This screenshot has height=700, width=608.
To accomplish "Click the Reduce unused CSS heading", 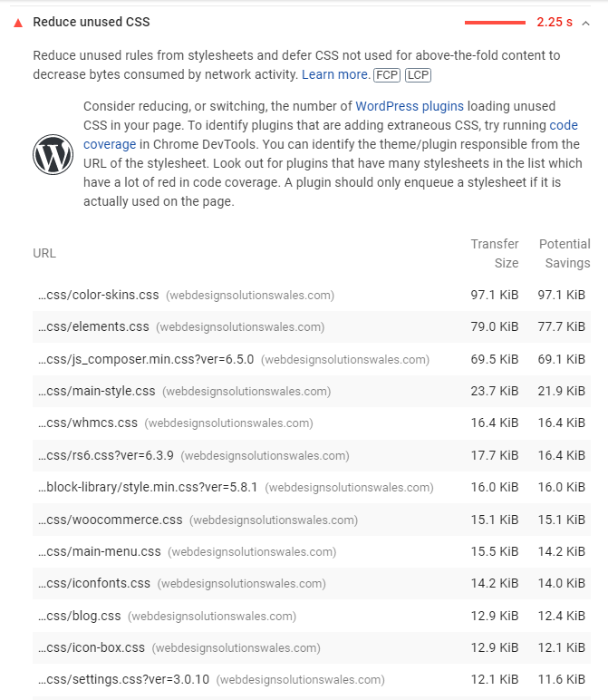I will tap(92, 22).
